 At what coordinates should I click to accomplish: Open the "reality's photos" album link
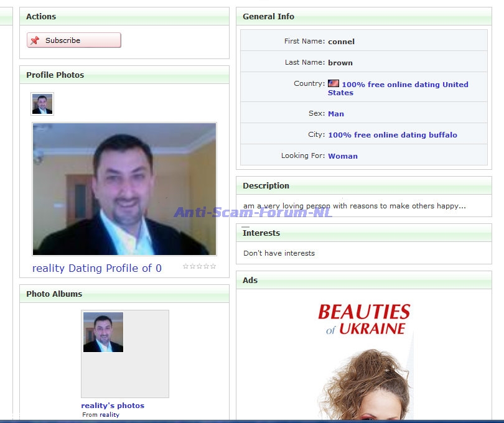click(113, 406)
